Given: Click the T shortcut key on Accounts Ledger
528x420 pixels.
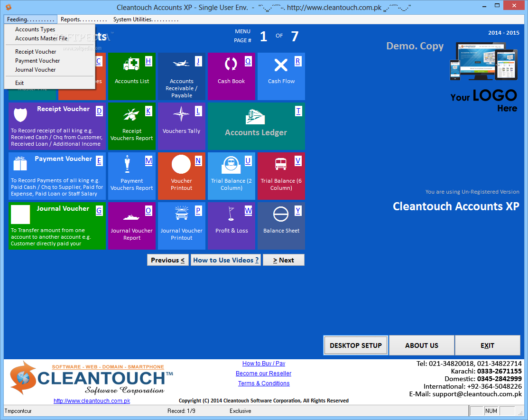Looking at the screenshot, I should tap(298, 111).
